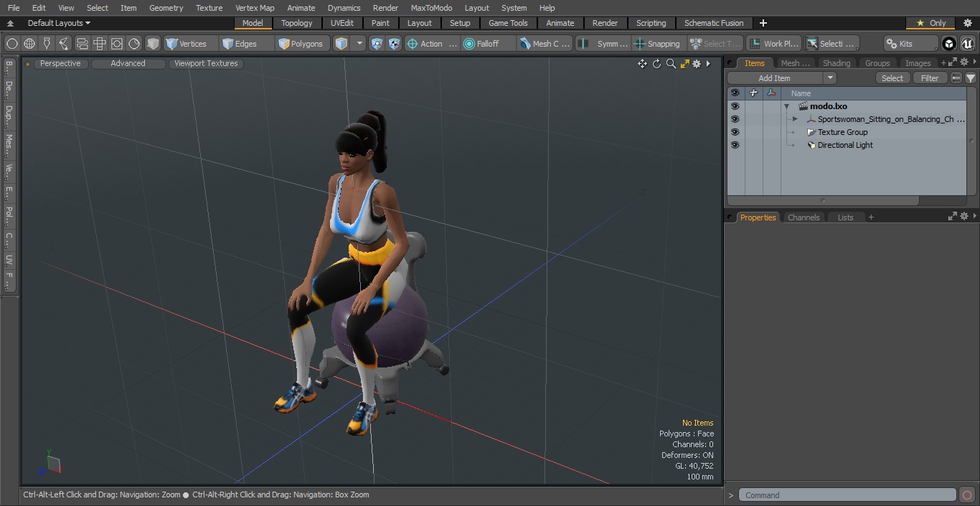Maximize the viewport with expand icon
The width and height of the screenshot is (980, 506).
[684, 64]
